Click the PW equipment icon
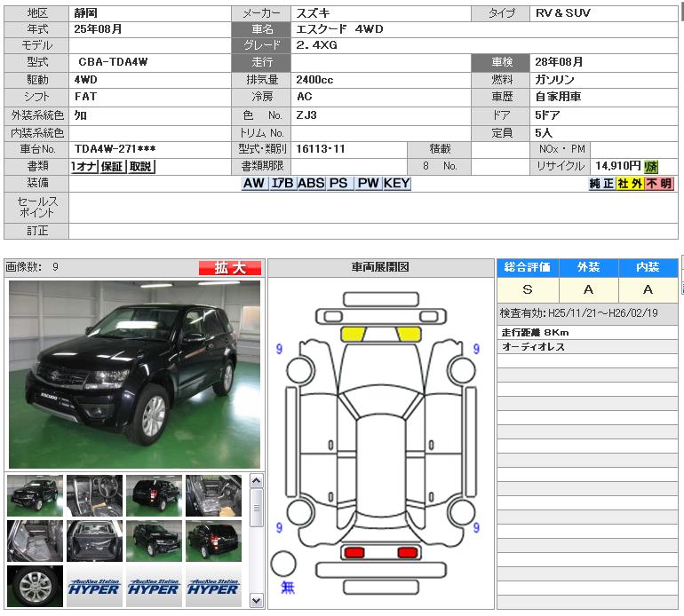Screen dimensions: 684x616 (368, 183)
